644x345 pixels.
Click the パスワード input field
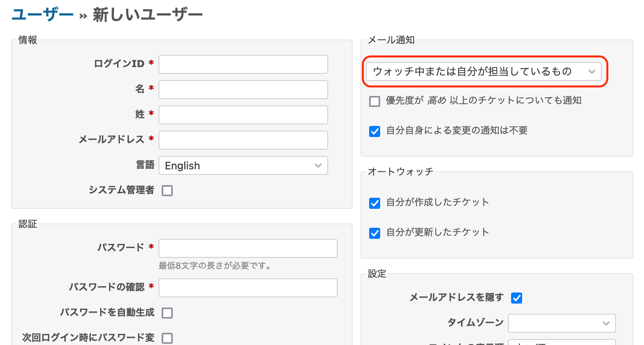pyautogui.click(x=248, y=248)
